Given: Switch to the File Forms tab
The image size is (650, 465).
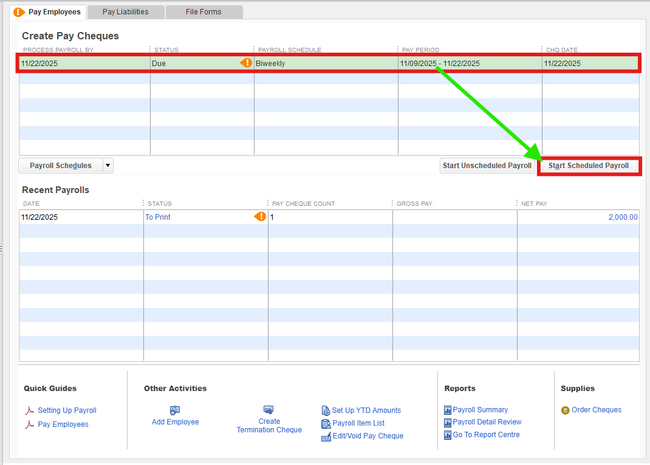Looking at the screenshot, I should (204, 12).
